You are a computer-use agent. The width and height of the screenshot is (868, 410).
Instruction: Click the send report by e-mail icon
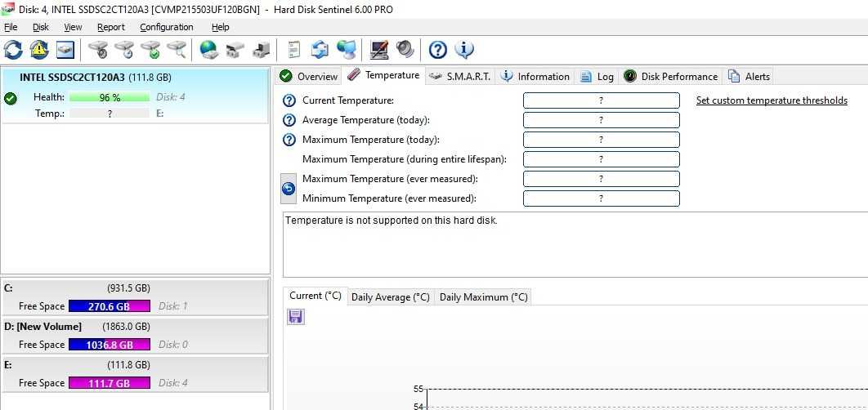pos(320,50)
